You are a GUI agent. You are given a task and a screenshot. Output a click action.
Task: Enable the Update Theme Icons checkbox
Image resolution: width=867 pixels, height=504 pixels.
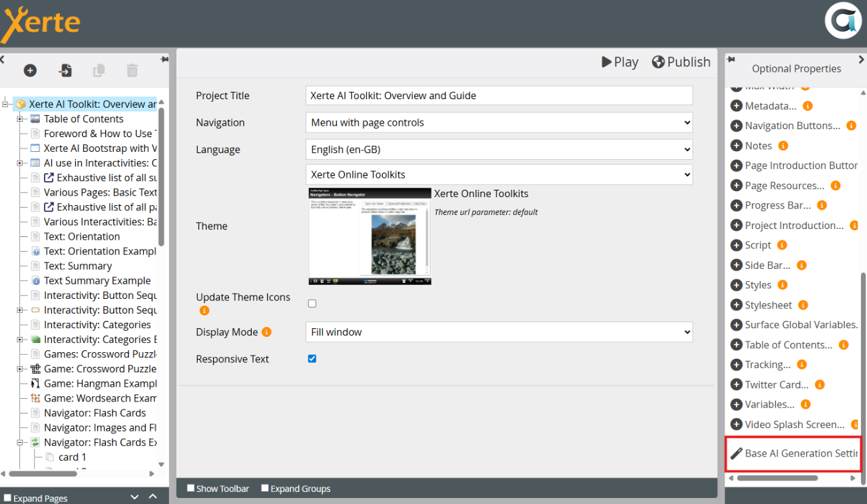[312, 304]
